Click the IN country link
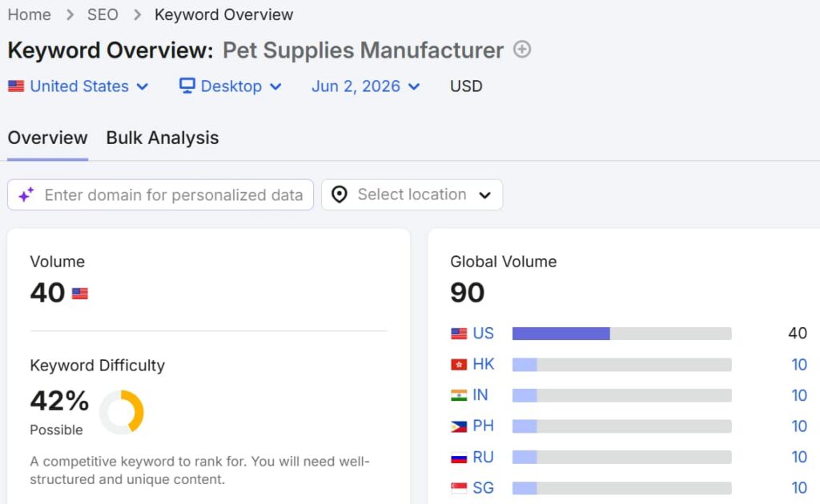This screenshot has width=820, height=504. 480,395
